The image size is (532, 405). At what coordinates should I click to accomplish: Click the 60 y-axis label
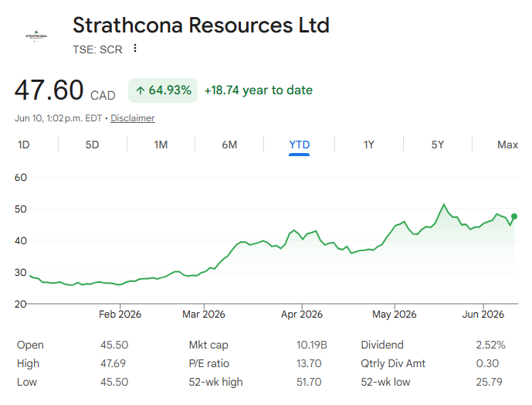pyautogui.click(x=21, y=177)
